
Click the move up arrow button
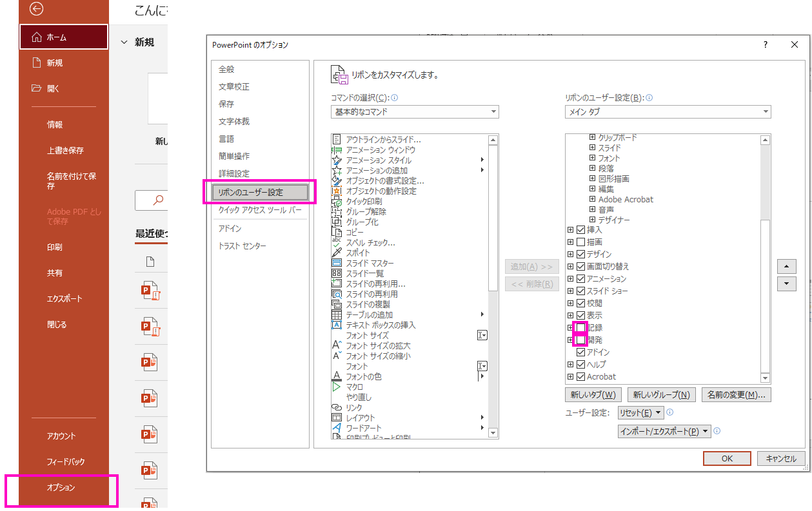(x=786, y=266)
